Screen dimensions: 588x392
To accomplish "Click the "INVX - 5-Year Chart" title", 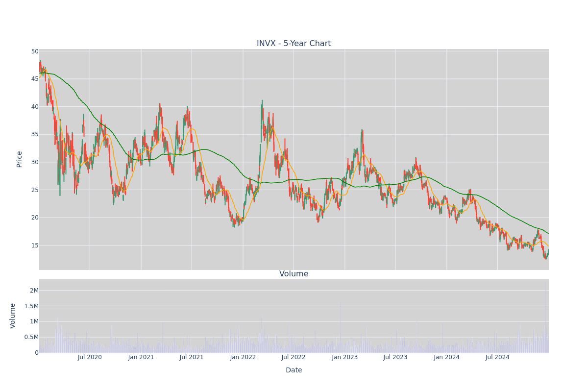I will (x=294, y=44).
